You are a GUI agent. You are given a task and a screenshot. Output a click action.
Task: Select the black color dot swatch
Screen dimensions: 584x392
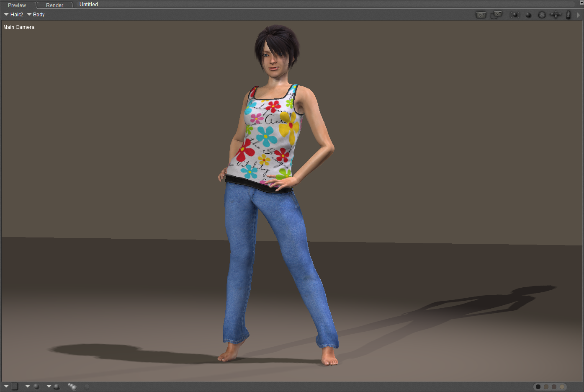[538, 387]
